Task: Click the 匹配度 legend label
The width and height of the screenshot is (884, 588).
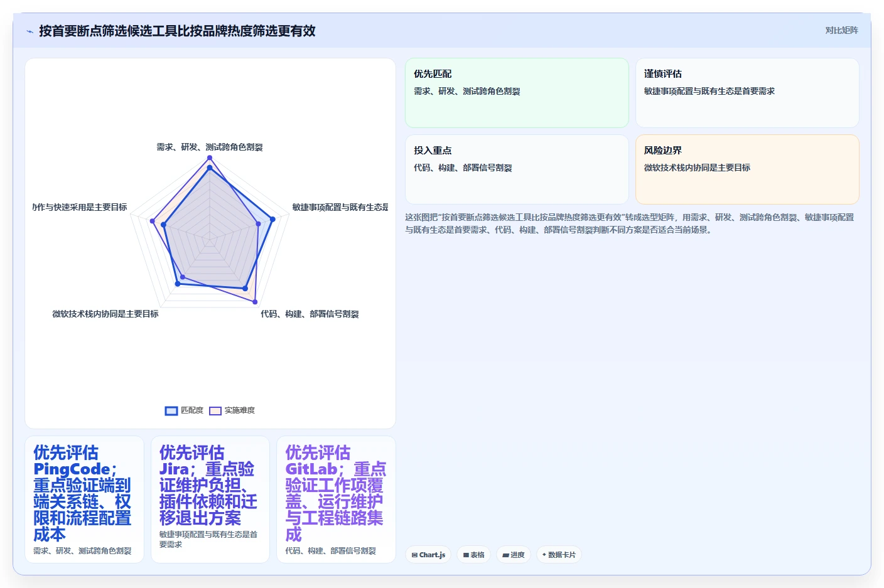Action: [x=192, y=410]
